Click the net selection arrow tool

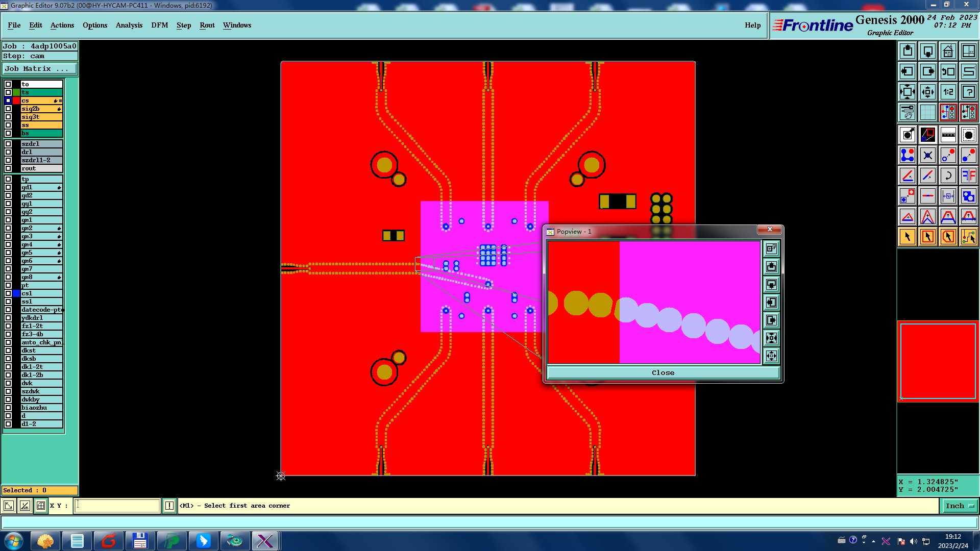[x=968, y=237]
